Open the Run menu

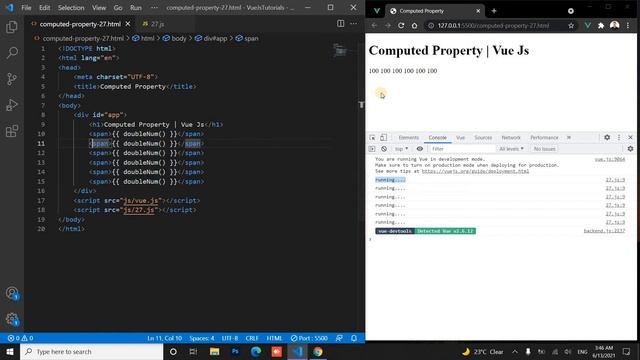(136, 8)
